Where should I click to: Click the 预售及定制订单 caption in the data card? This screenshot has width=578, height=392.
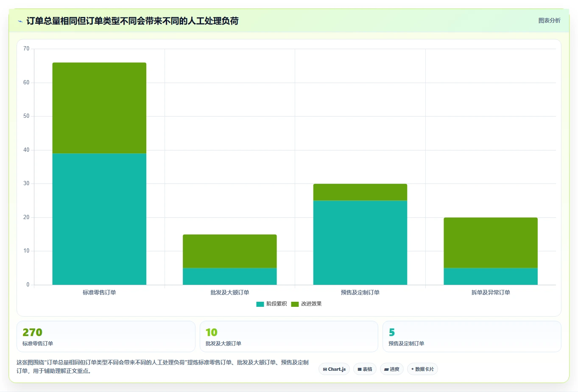click(x=406, y=344)
